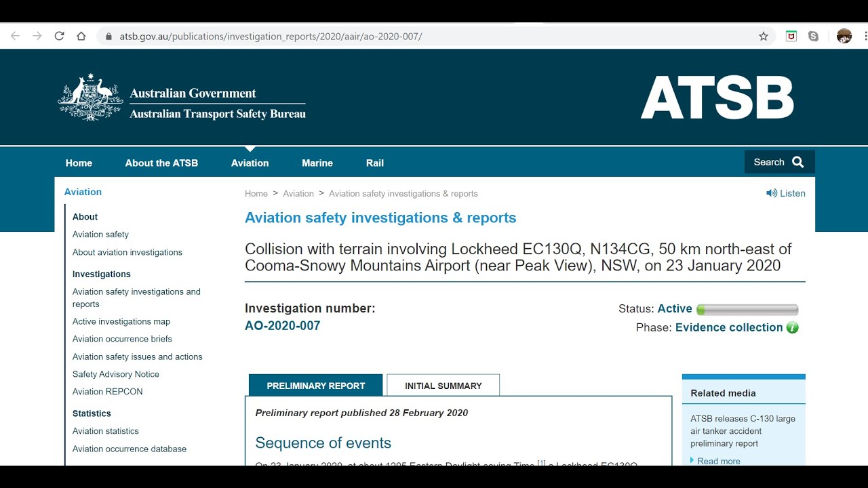Go to the browser home page icon
The height and width of the screenshot is (488, 868).
[x=81, y=37]
